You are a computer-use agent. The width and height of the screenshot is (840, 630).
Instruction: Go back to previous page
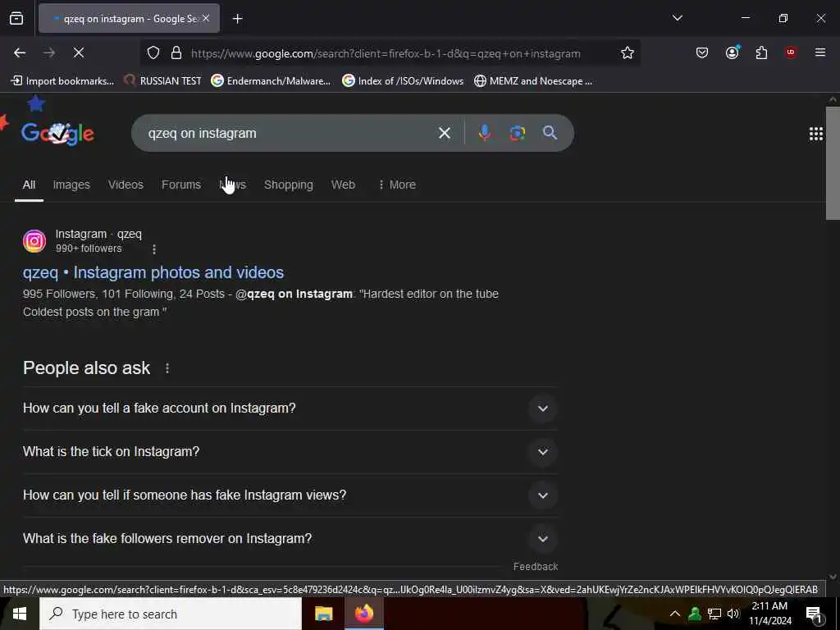[20, 52]
